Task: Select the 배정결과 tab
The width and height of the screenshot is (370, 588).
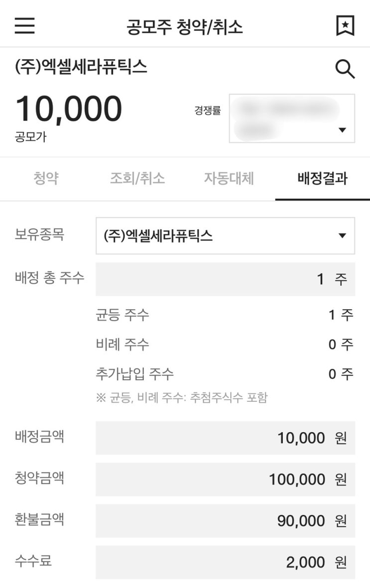Action: click(322, 178)
